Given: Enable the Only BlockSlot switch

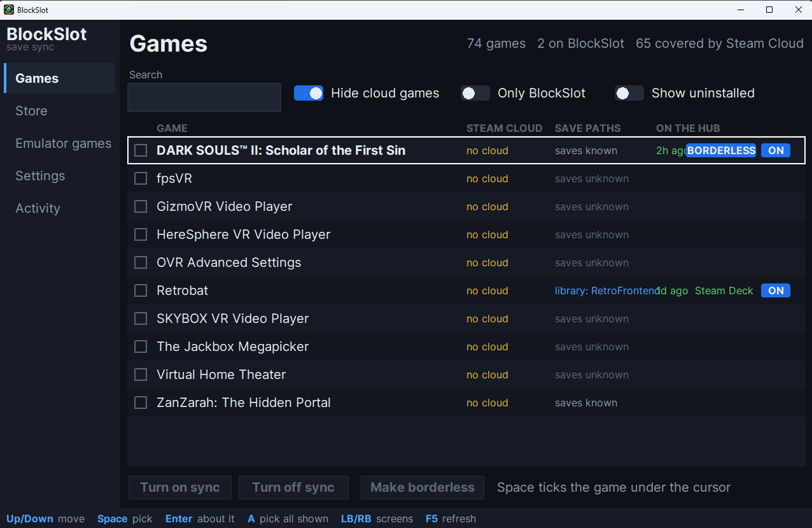Looking at the screenshot, I should click(475, 93).
